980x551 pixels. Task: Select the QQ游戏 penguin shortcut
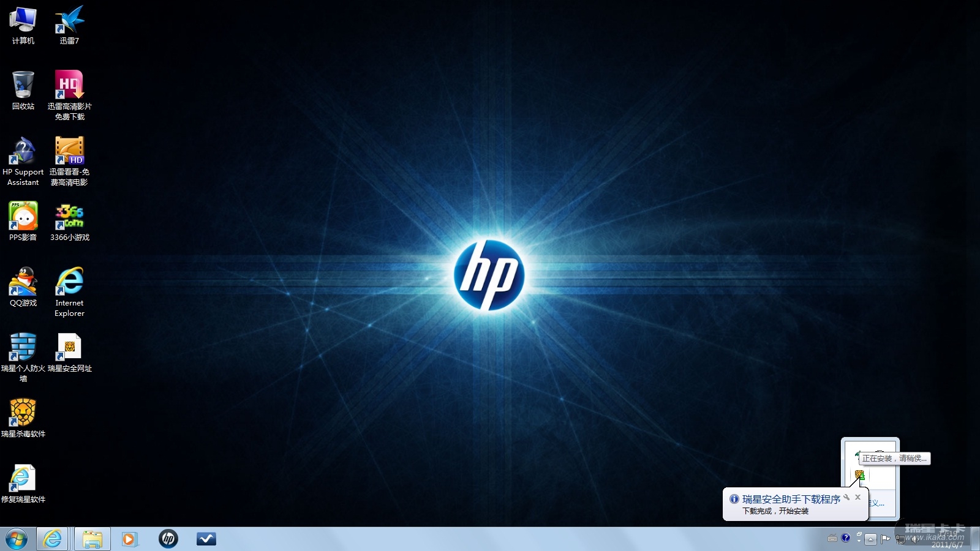click(x=23, y=287)
